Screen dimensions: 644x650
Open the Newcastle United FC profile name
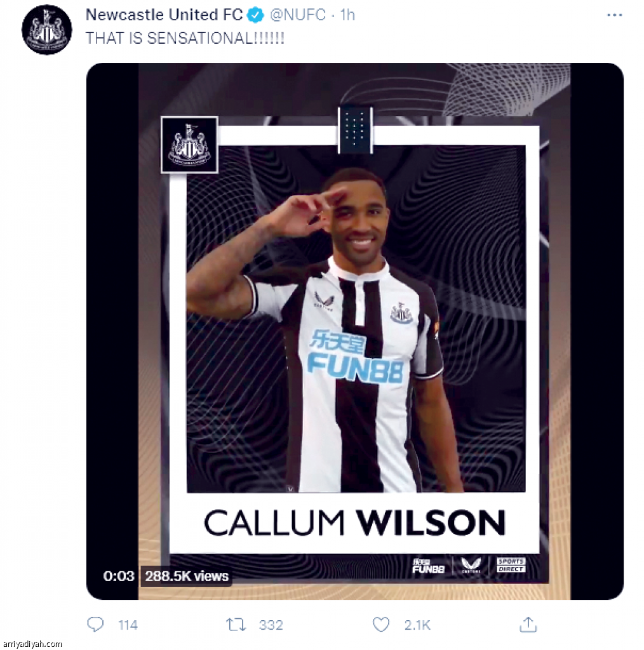coord(164,15)
